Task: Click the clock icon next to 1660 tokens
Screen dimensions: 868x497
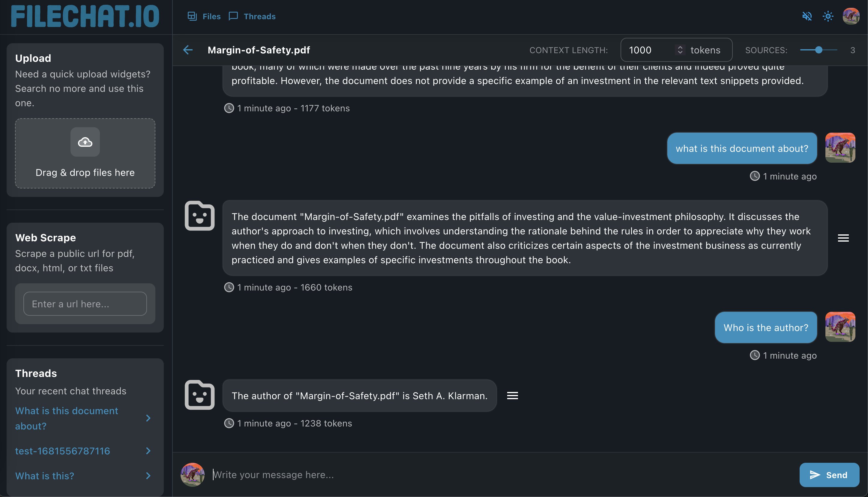Action: click(x=229, y=287)
